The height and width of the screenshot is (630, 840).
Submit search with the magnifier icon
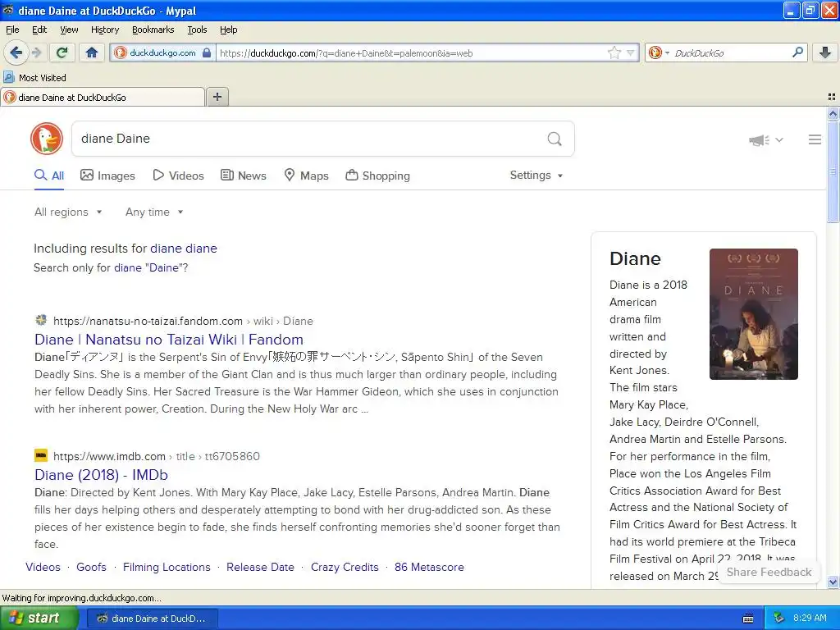tap(555, 139)
